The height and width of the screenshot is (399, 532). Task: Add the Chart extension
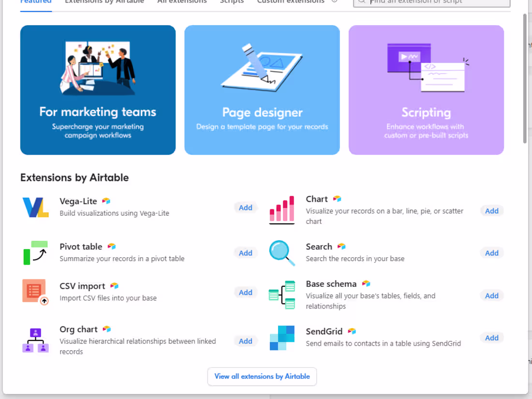click(491, 210)
